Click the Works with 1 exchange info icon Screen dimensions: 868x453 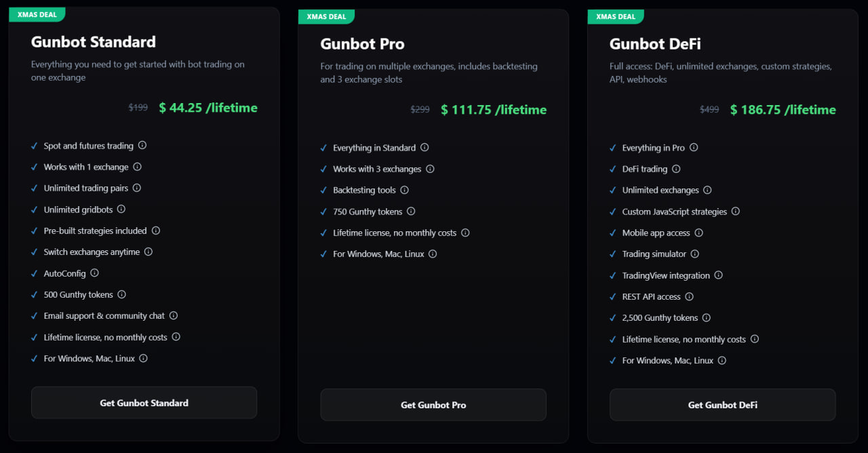tap(136, 167)
